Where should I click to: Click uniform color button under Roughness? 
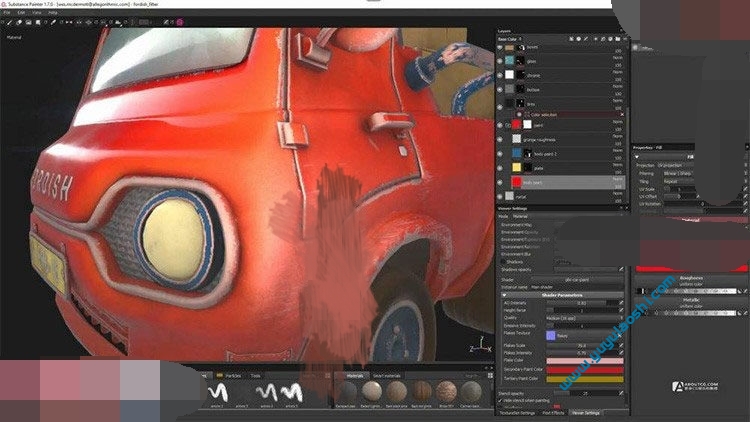point(691,284)
